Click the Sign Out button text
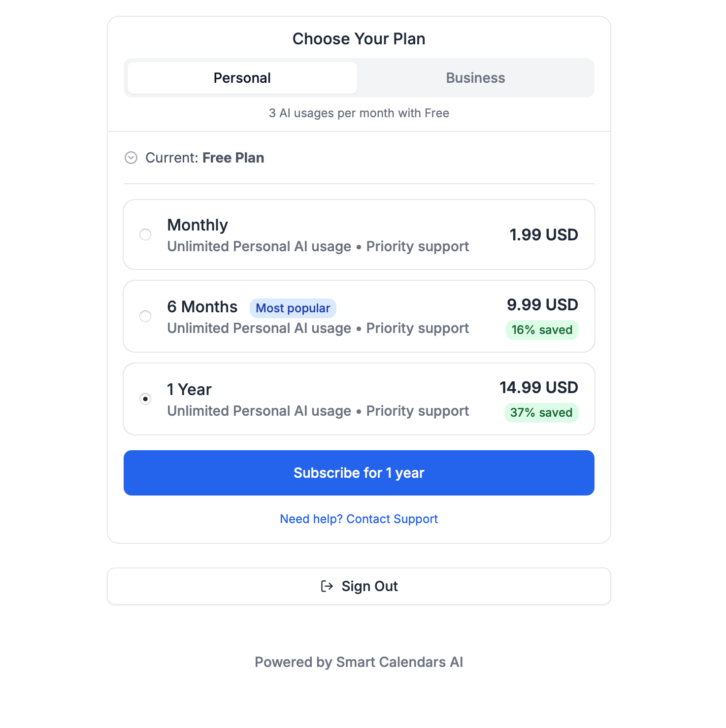The image size is (726, 728). point(369,586)
